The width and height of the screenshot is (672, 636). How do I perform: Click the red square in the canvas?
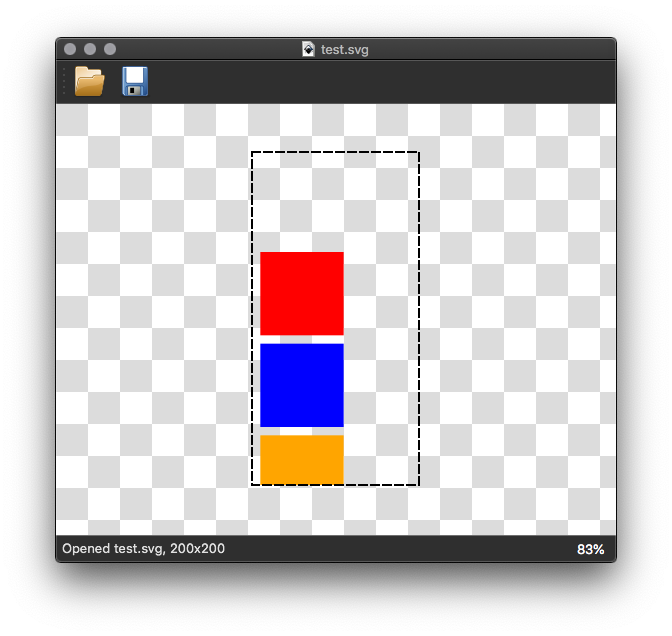pyautogui.click(x=302, y=294)
